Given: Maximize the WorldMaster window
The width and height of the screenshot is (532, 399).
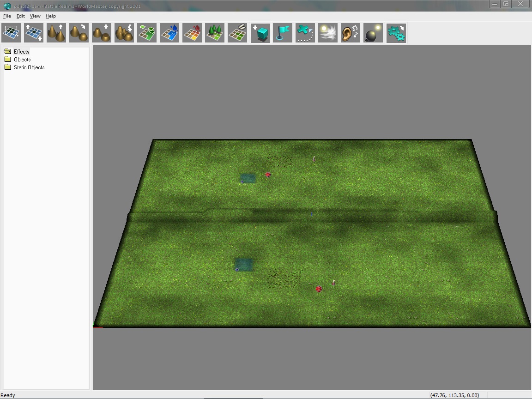Looking at the screenshot, I should coord(506,4).
